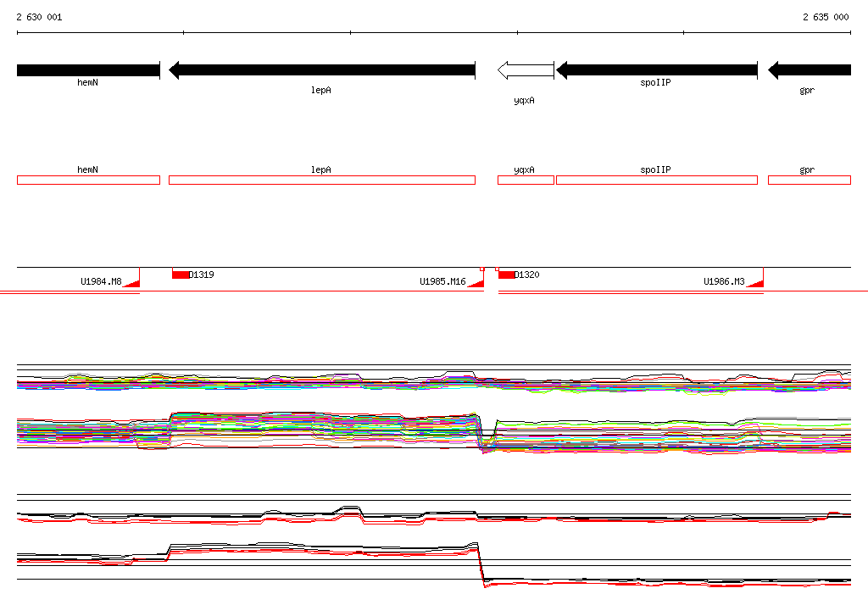The image size is (868, 605).
Task: Click the D1320 label text
Action: (527, 275)
